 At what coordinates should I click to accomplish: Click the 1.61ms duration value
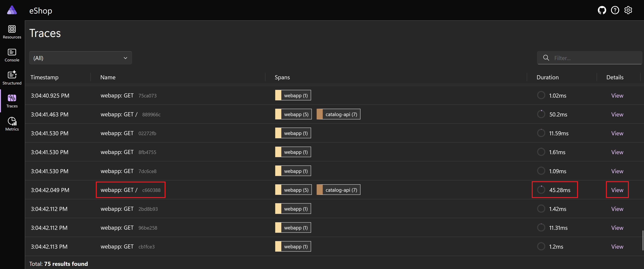coord(557,152)
